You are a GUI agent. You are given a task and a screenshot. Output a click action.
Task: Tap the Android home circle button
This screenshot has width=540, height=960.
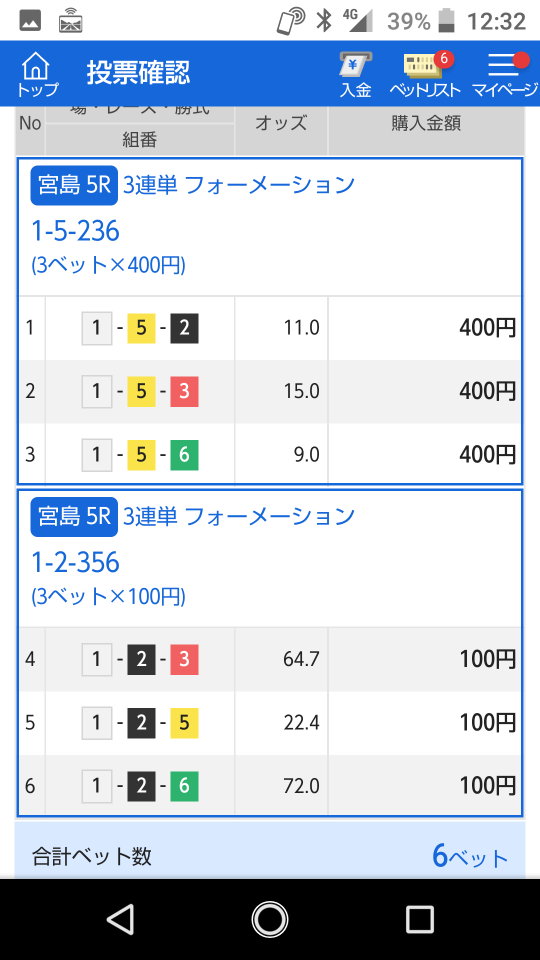270,919
